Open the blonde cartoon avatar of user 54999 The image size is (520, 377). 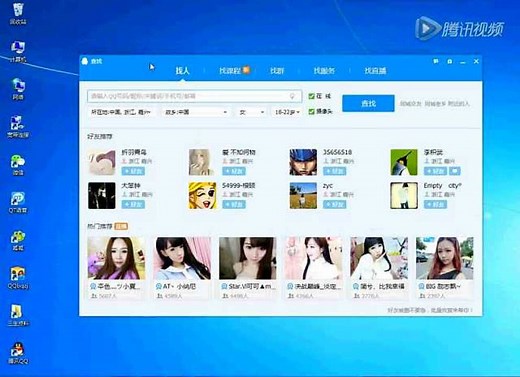(202, 195)
